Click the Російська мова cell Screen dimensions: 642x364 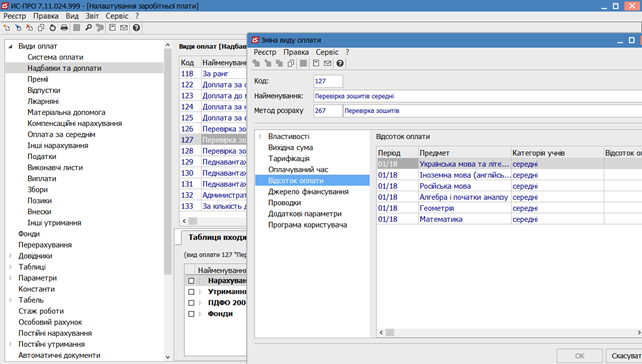pyautogui.click(x=465, y=186)
